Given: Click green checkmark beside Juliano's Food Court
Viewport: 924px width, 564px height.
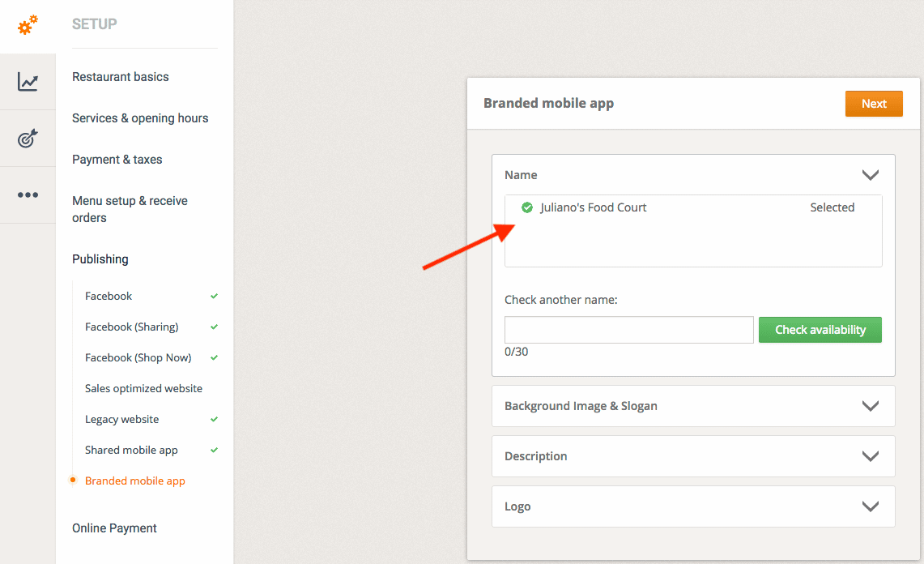Looking at the screenshot, I should point(527,207).
